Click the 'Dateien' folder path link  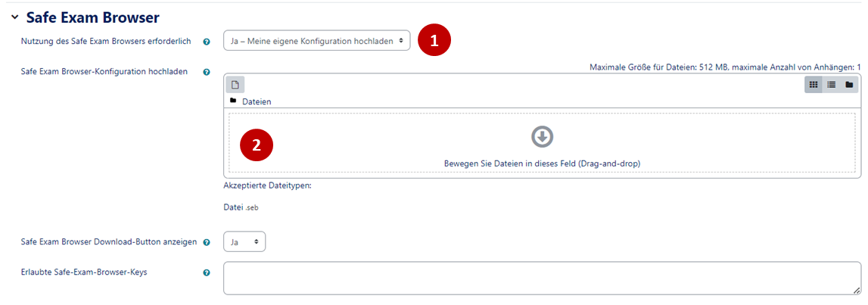(x=257, y=101)
